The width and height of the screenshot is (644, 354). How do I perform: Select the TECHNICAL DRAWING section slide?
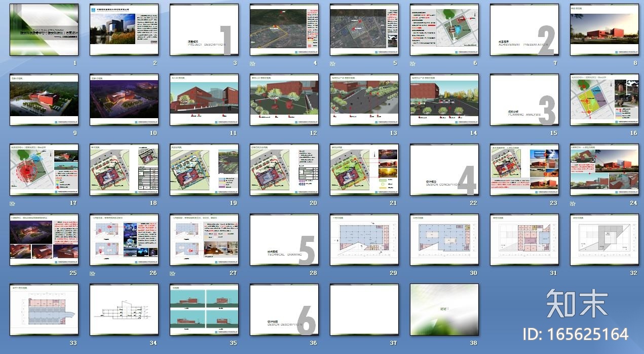pyautogui.click(x=284, y=239)
